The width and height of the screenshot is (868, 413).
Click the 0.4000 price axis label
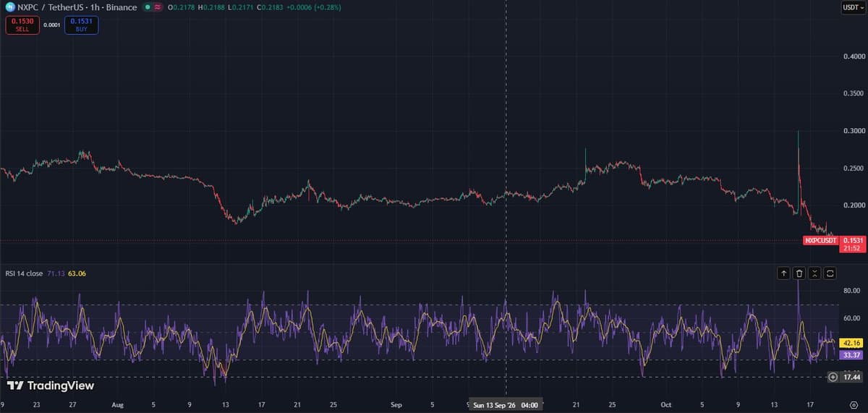(x=853, y=56)
